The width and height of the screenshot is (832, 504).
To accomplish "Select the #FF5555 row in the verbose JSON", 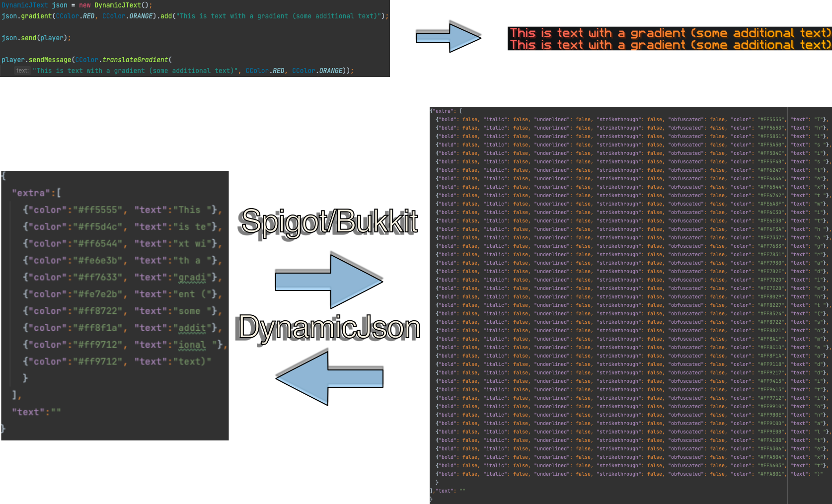I will pos(631,119).
